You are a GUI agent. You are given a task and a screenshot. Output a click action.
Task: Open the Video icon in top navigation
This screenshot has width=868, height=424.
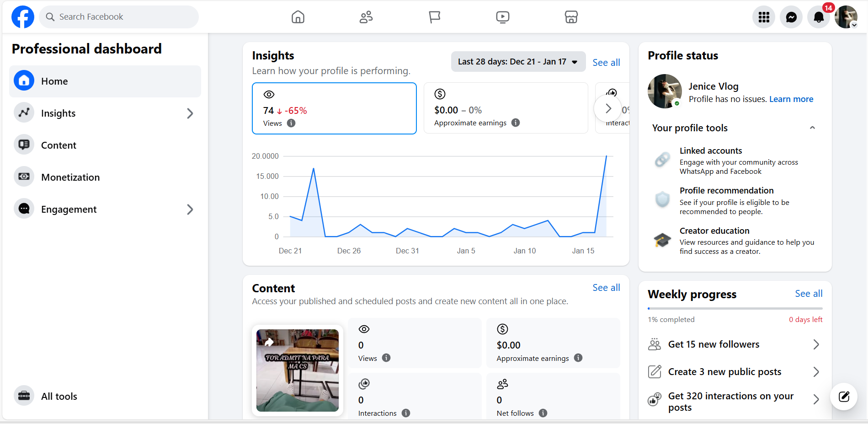pyautogui.click(x=503, y=17)
